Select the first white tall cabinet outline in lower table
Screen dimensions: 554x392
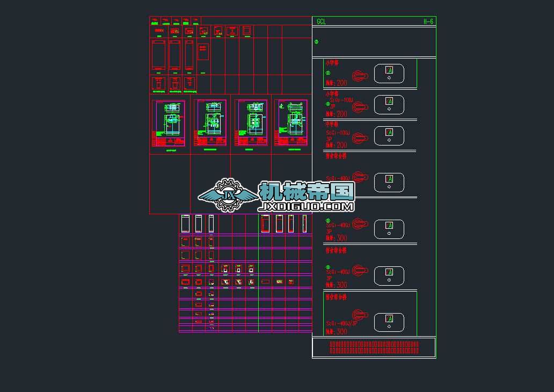point(185,224)
